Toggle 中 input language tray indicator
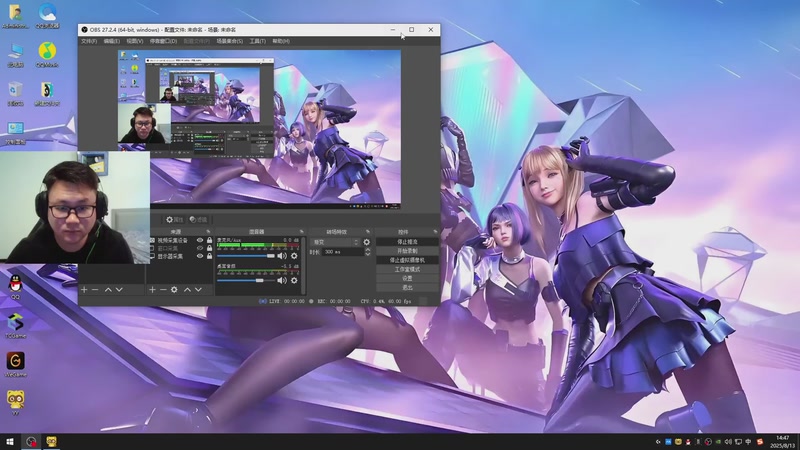 (748, 442)
